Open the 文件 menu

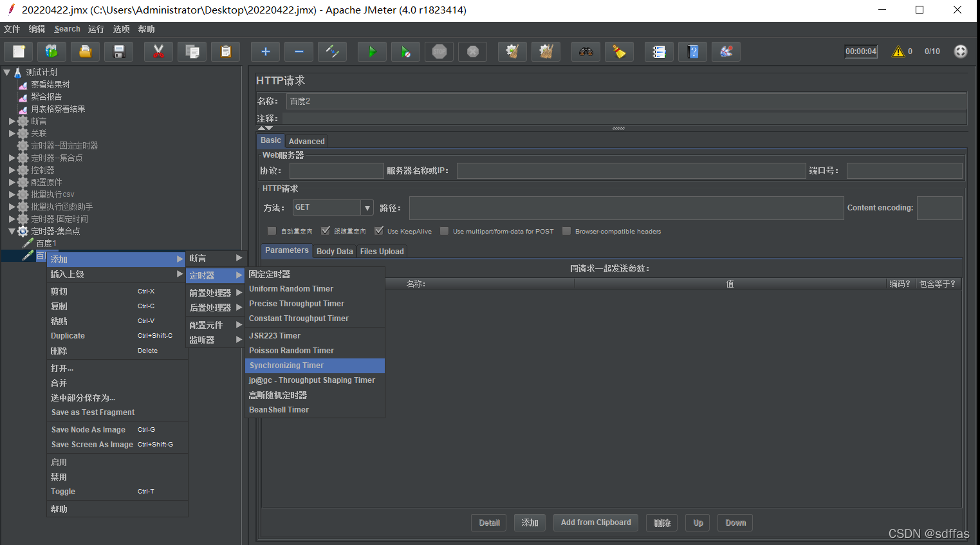[x=12, y=29]
